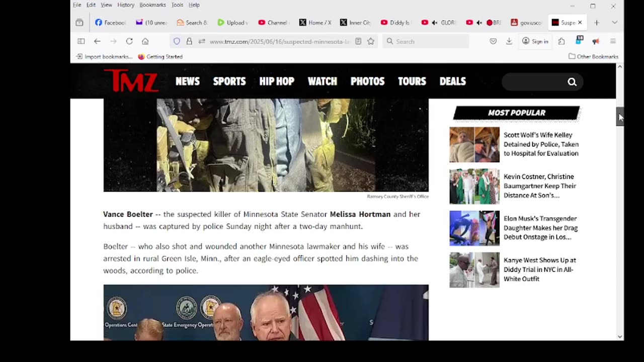The height and width of the screenshot is (362, 644).
Task: Click the Forward arrow button
Action: [113, 41]
